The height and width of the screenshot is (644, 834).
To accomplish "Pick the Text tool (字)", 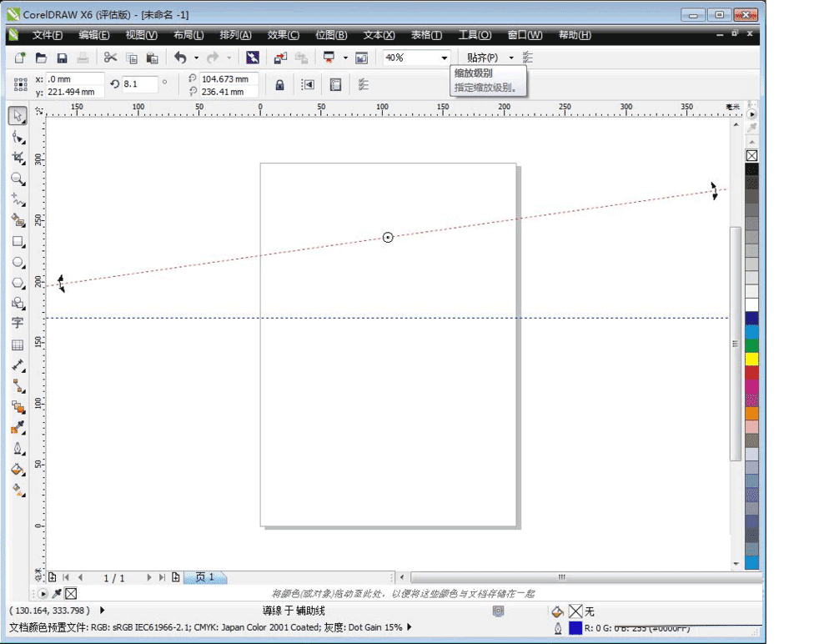I will pos(18,324).
